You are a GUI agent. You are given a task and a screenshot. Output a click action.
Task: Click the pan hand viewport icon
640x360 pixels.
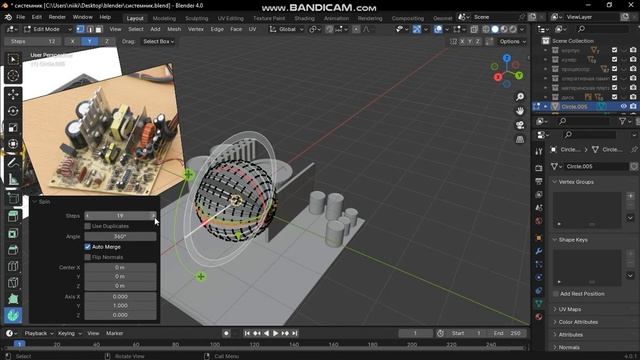(x=520, y=111)
